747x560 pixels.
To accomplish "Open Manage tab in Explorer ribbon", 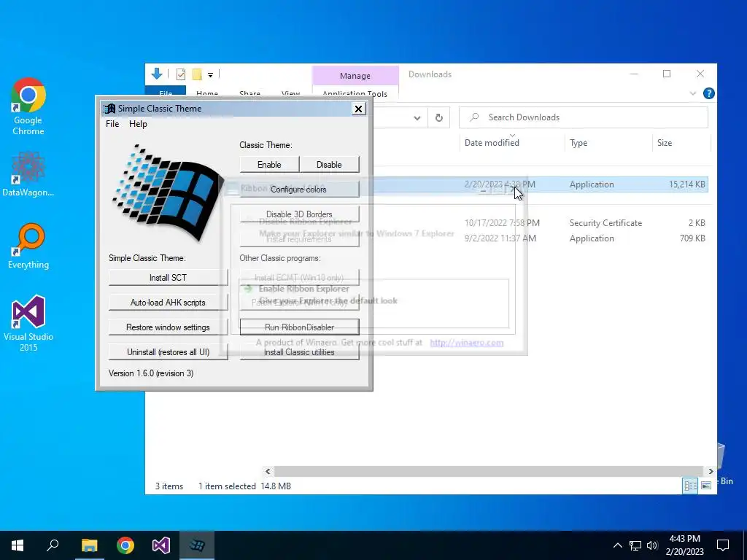I will (x=355, y=76).
